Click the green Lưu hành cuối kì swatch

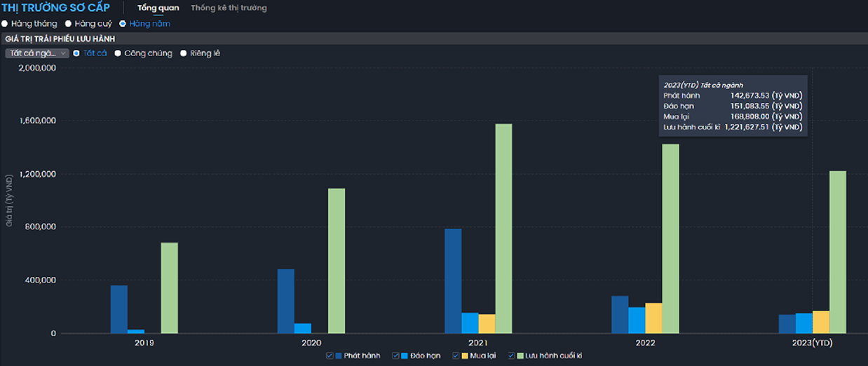[x=521, y=355]
